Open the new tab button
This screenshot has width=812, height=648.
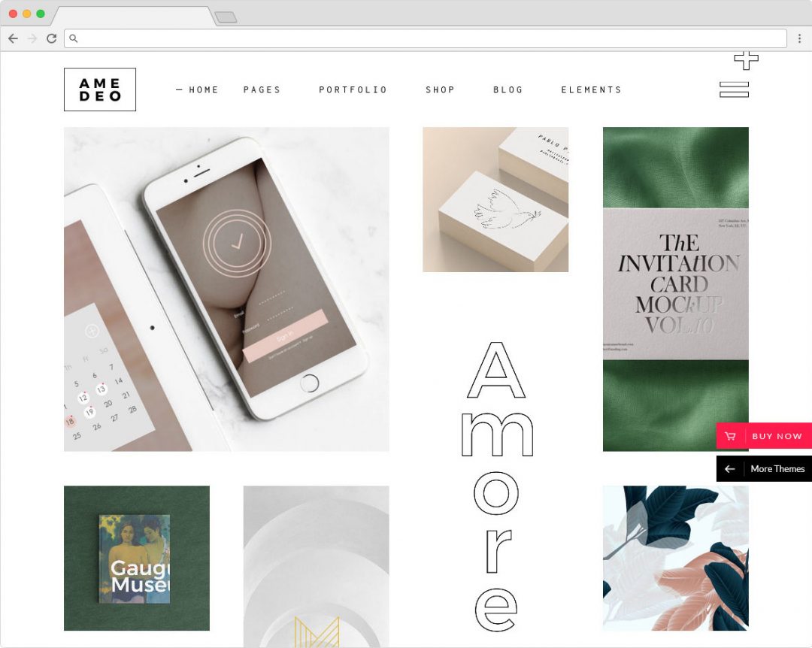[226, 17]
